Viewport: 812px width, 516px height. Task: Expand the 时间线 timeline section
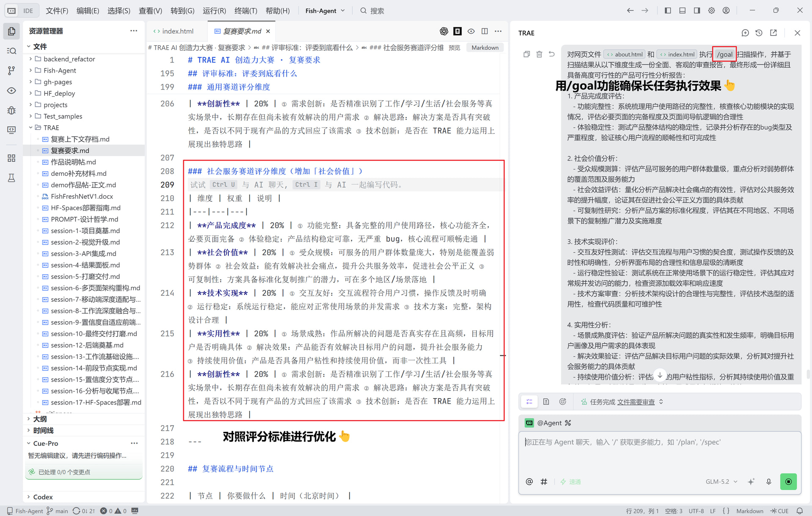(43, 430)
